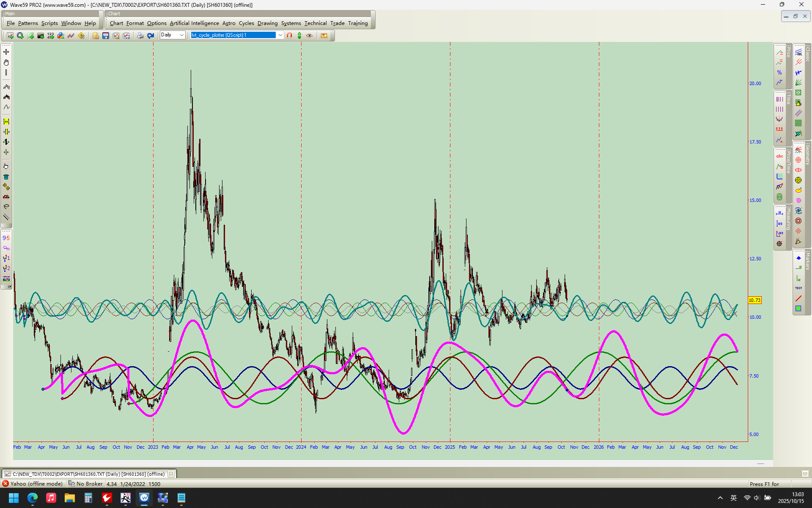Select the crosshair cursor tool
This screenshot has width=812, height=508.
tap(6, 52)
